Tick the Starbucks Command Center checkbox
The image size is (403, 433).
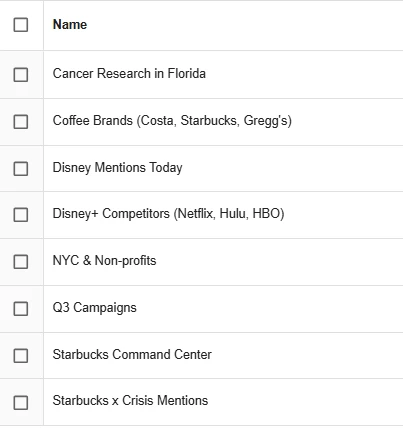click(x=21, y=356)
